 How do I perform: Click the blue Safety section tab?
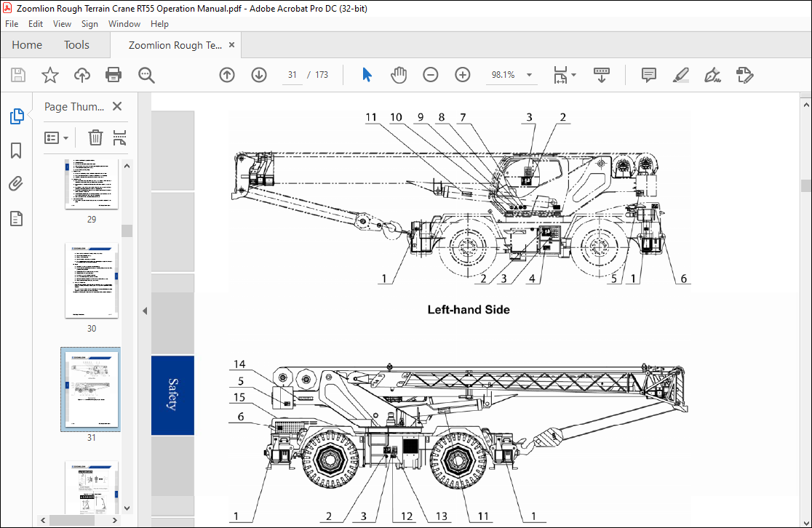pos(173,395)
